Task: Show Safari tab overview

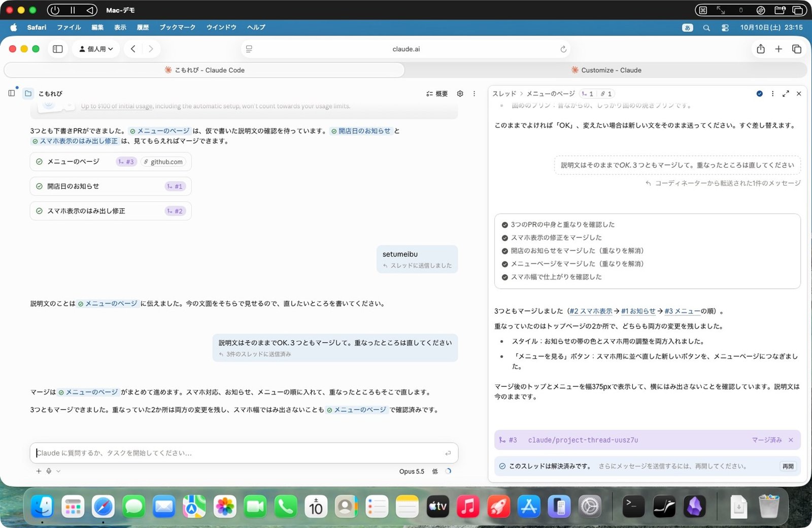Action: (797, 49)
